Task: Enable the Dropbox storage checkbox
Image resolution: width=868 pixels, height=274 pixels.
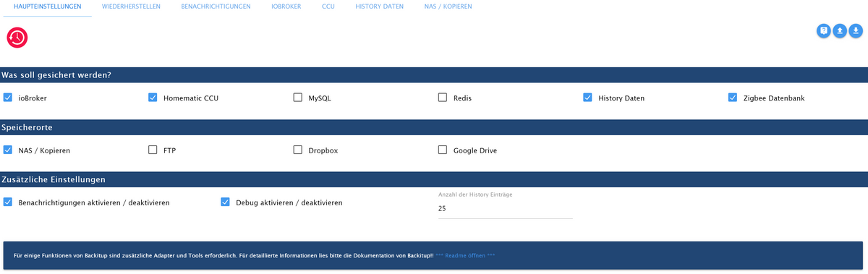Action: click(297, 150)
